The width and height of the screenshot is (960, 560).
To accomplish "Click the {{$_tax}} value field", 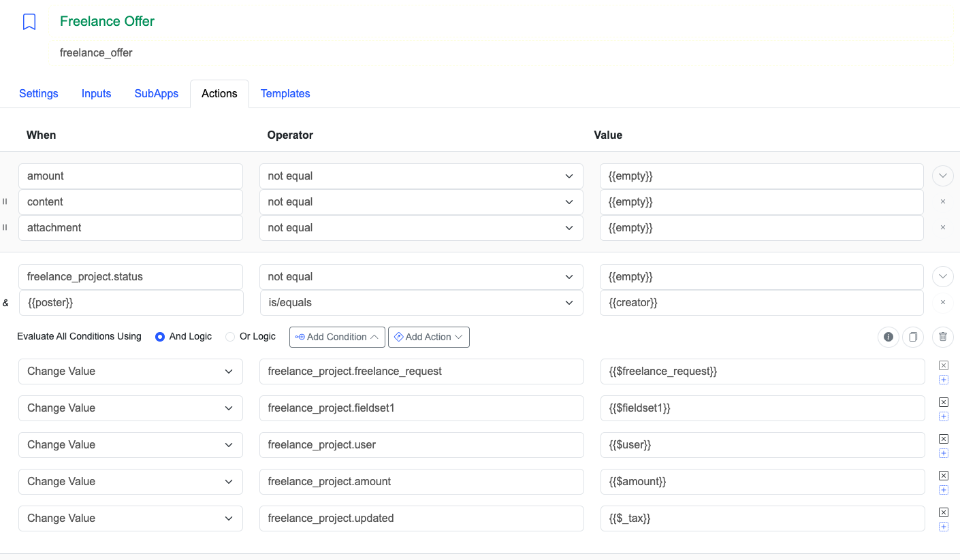I will coord(763,518).
